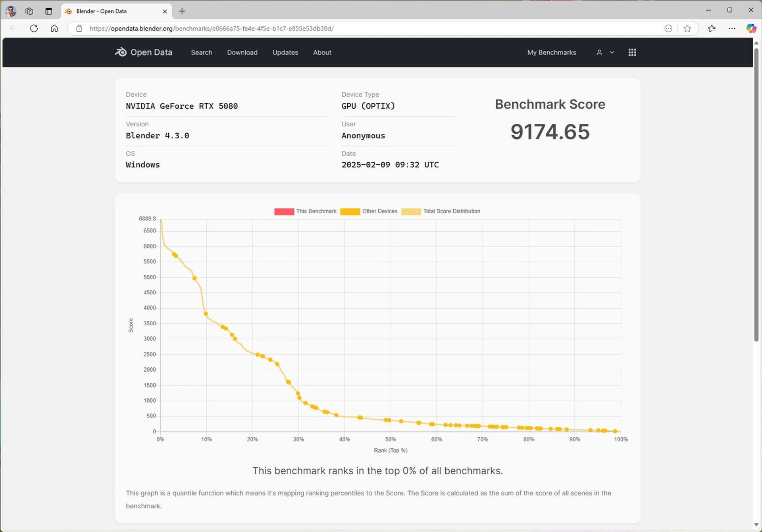Click the browser back arrow

pyautogui.click(x=13, y=29)
